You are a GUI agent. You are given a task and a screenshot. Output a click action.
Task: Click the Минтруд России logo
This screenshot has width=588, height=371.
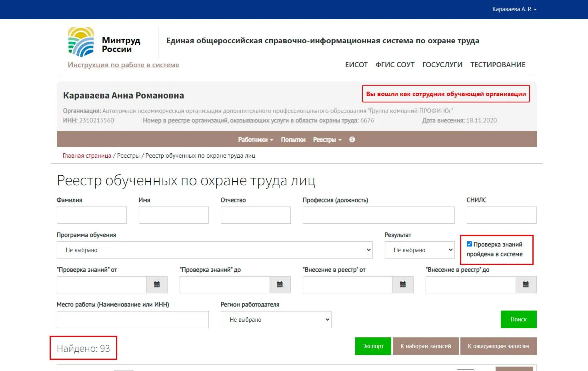[81, 42]
